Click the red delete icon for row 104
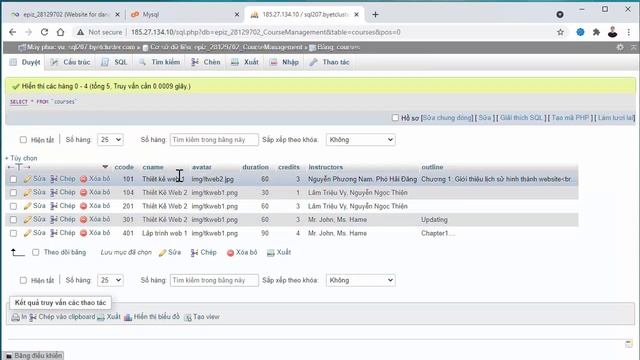This screenshot has width=640, height=360. [x=84, y=192]
